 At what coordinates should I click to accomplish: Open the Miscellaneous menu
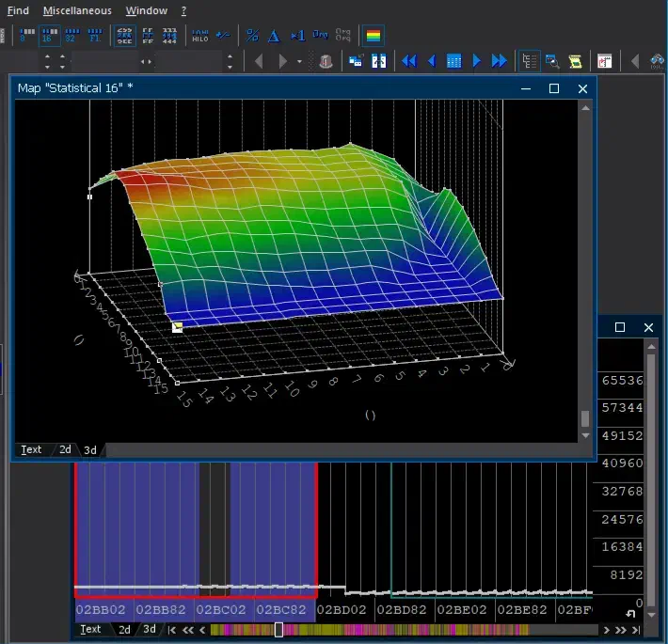[x=77, y=10]
